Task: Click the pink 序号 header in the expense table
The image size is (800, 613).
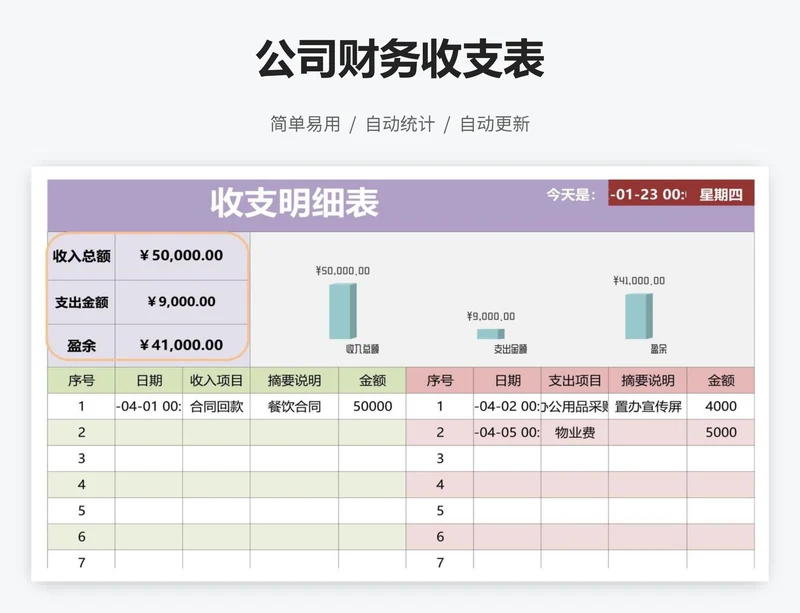Action: [x=440, y=380]
